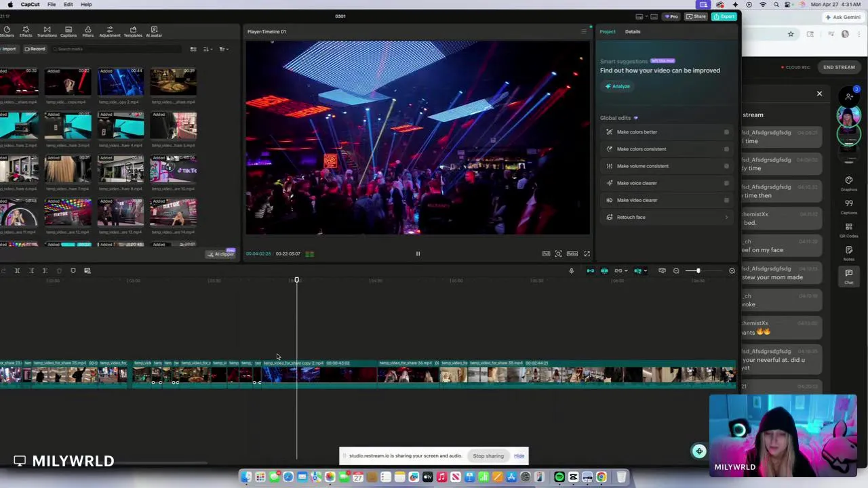Open the Effects panel
The image size is (868, 488).
(26, 32)
